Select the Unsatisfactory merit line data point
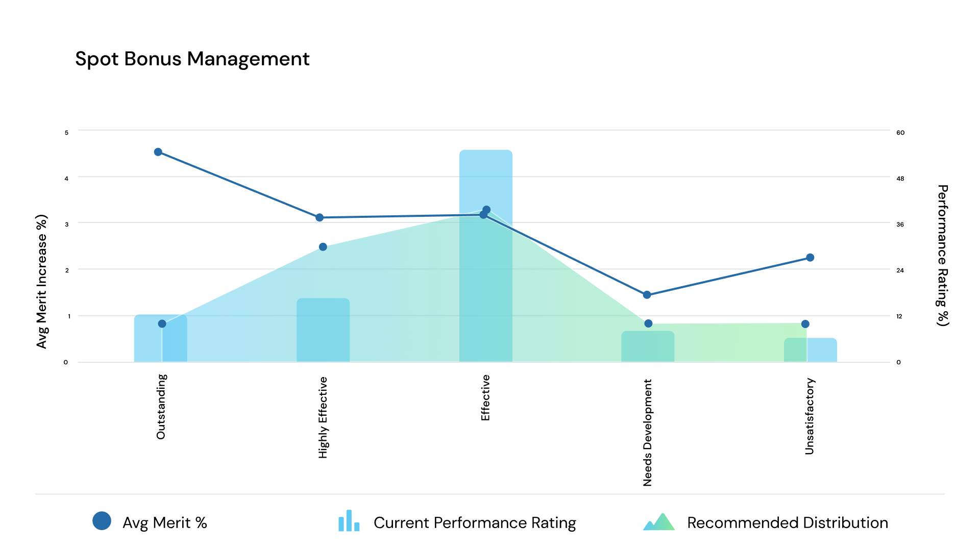The height and width of the screenshot is (551, 980). pos(810,258)
